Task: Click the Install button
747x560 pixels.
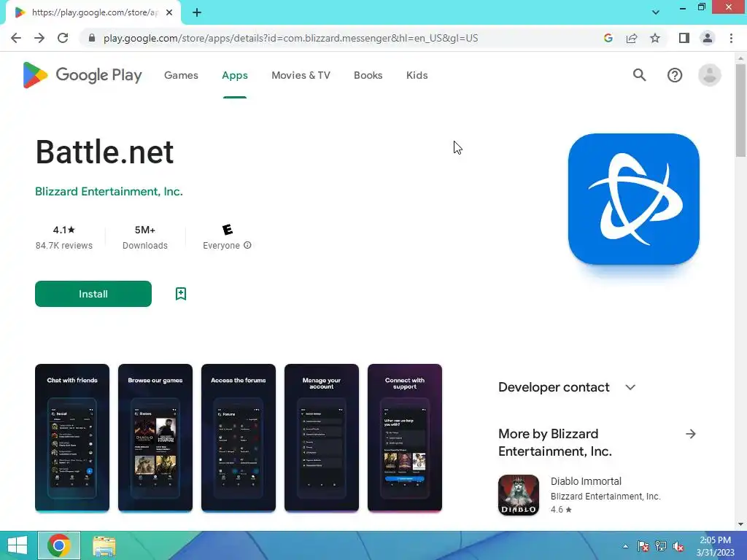Action: coord(93,294)
